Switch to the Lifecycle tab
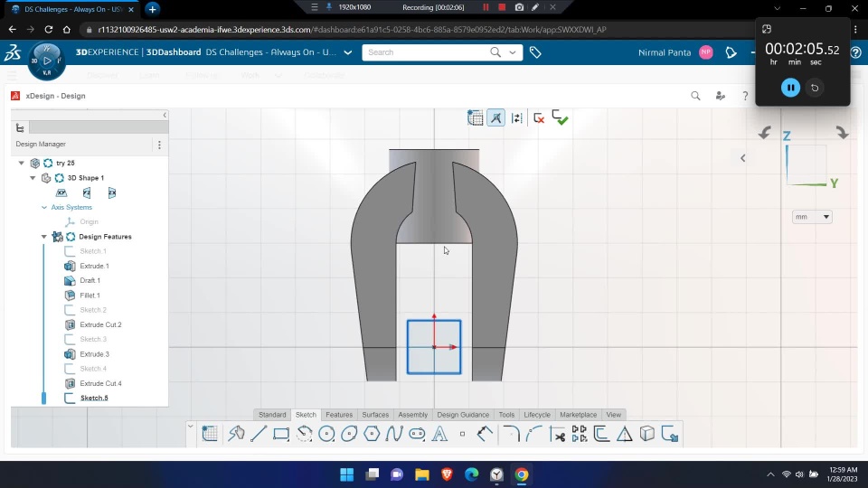The height and width of the screenshot is (488, 868). (537, 415)
